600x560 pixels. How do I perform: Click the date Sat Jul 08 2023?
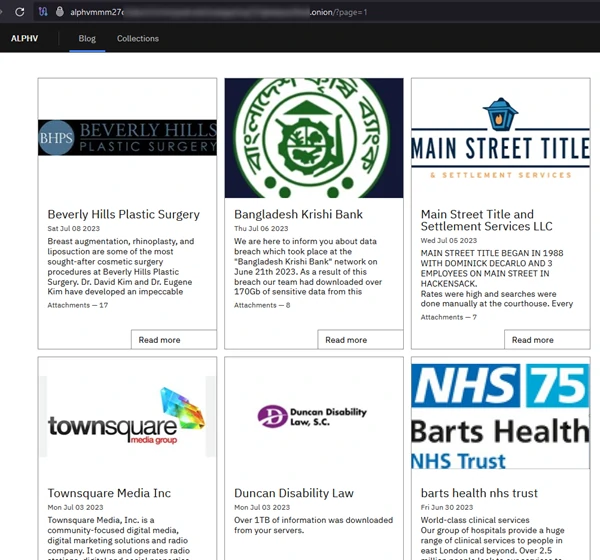(73, 229)
